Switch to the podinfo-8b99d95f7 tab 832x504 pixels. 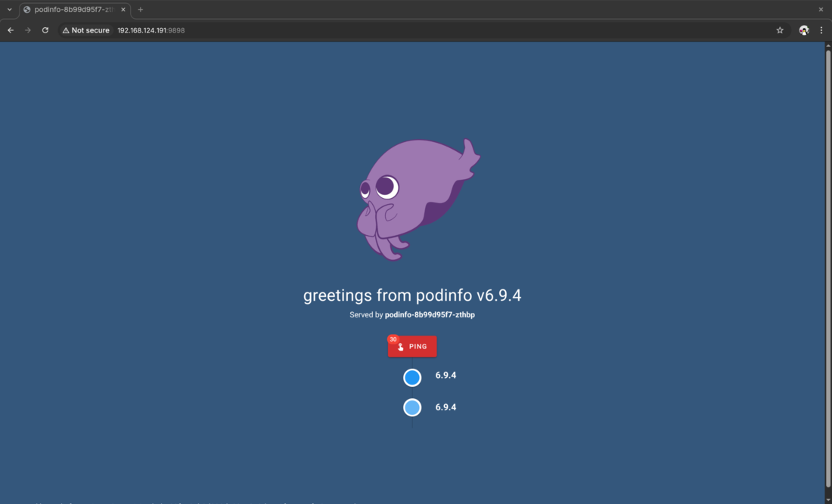[x=72, y=9]
